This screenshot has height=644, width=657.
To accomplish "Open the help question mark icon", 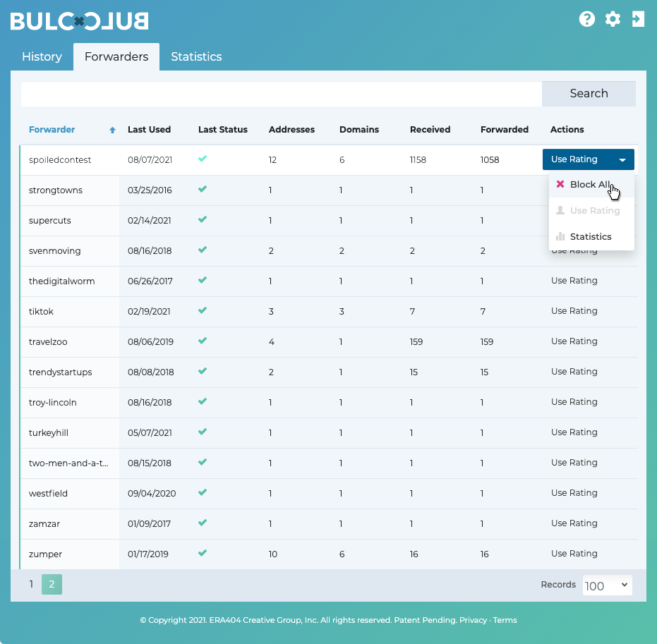I will [x=586, y=19].
